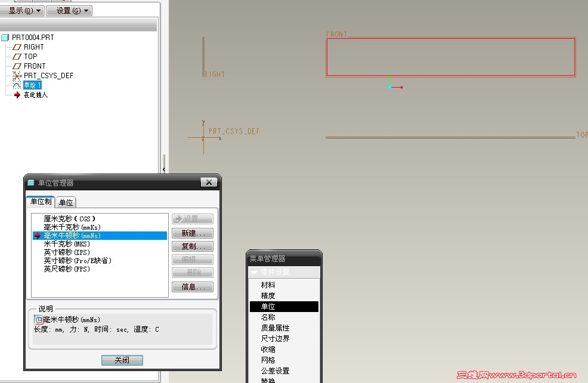Choose 尺寸边界 in the menu manager
The image size is (588, 383).
tap(275, 339)
